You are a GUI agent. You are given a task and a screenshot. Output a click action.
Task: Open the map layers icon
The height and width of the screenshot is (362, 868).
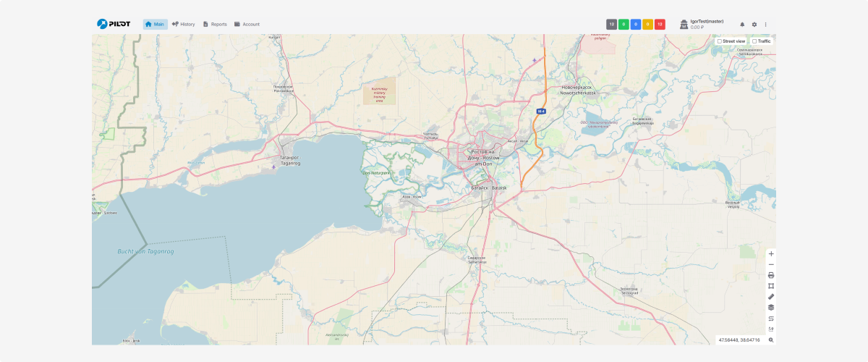[771, 307]
